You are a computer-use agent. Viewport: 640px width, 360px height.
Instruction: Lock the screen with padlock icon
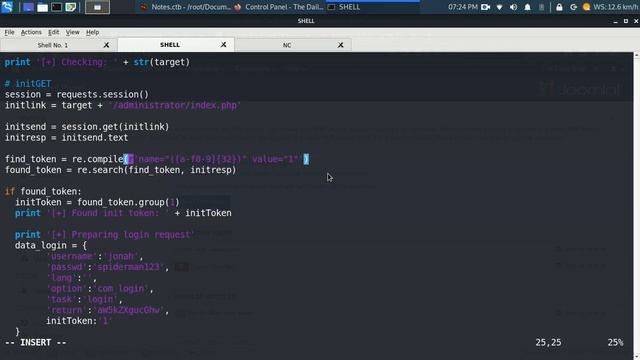coord(559,7)
